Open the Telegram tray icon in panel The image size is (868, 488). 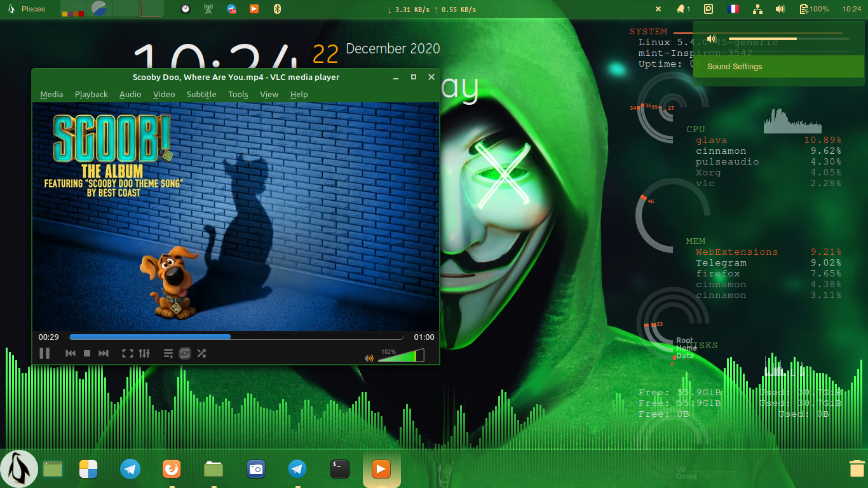tap(231, 9)
